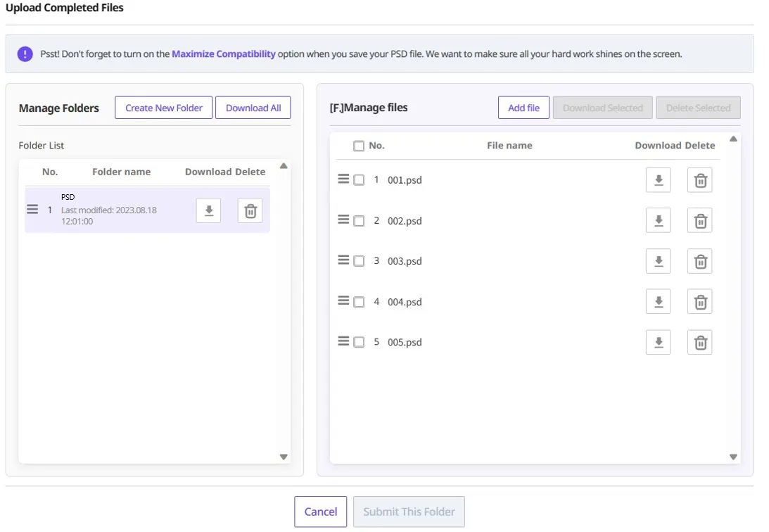The image size is (769, 532).
Task: Open the Maximize Compatibility link
Action: (x=224, y=53)
